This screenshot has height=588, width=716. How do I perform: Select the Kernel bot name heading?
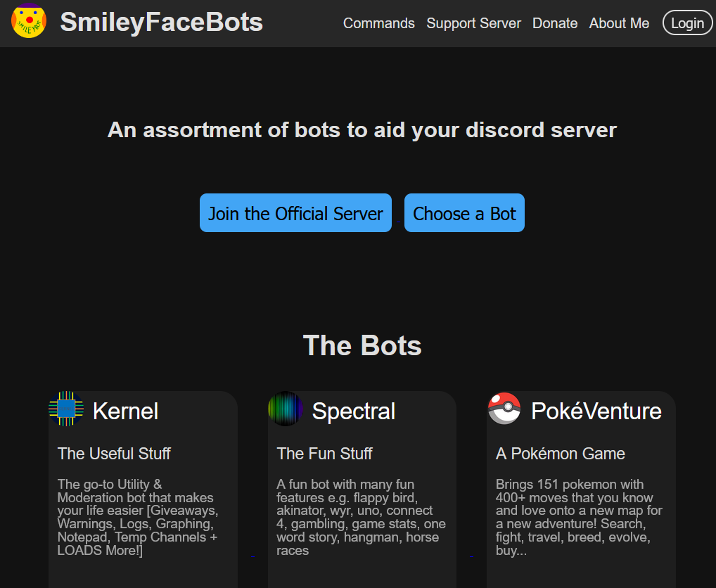[x=125, y=411]
